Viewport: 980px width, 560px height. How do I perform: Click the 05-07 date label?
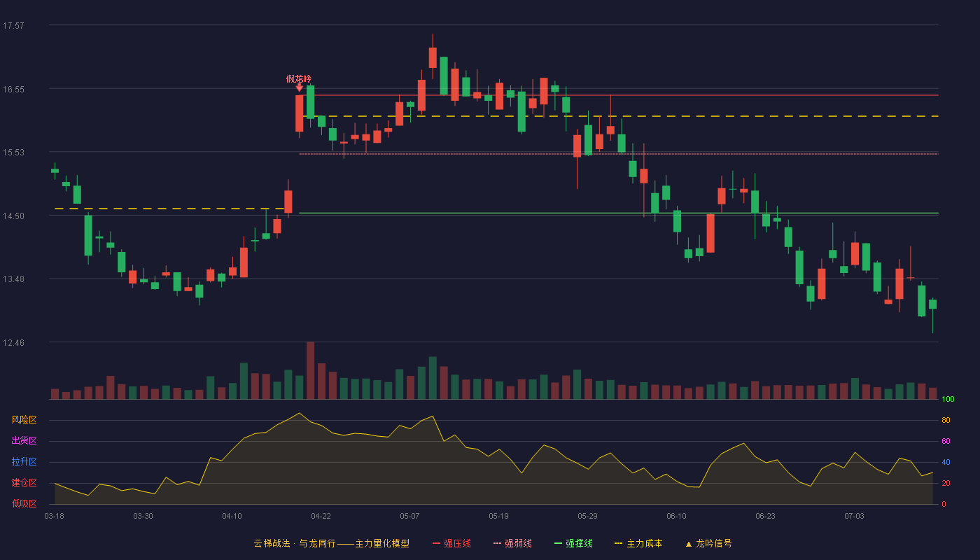409,516
